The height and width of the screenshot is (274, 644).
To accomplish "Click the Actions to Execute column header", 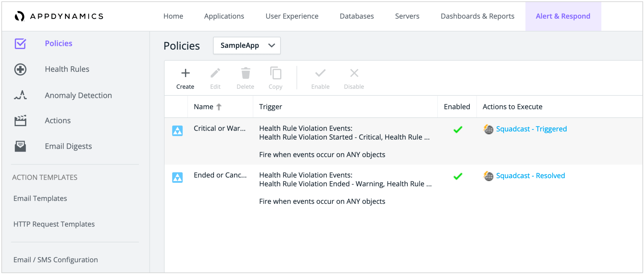I will tap(512, 107).
